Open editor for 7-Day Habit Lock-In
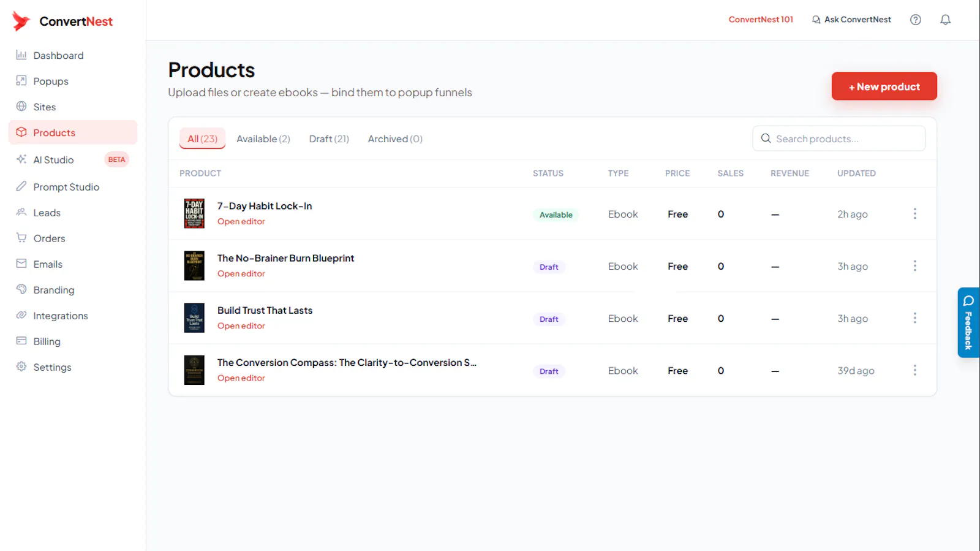This screenshot has width=980, height=551. [241, 222]
